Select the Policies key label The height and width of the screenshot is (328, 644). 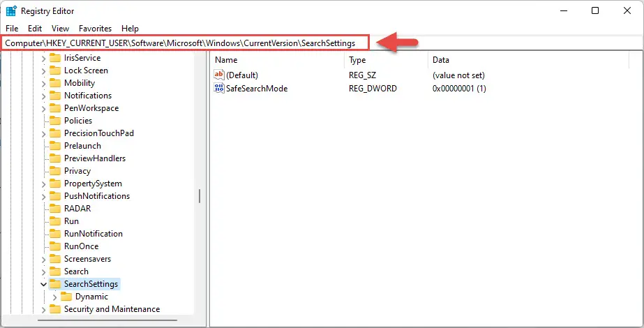tap(78, 121)
